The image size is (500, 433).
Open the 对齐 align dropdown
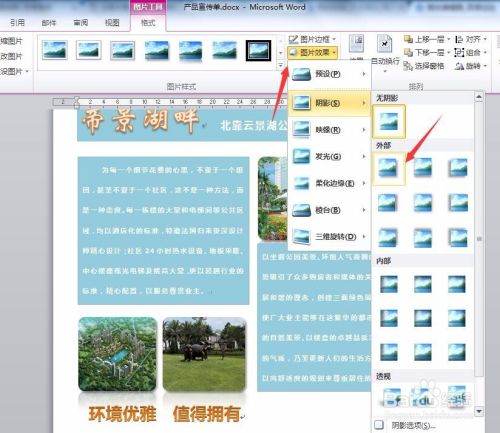click(x=470, y=39)
